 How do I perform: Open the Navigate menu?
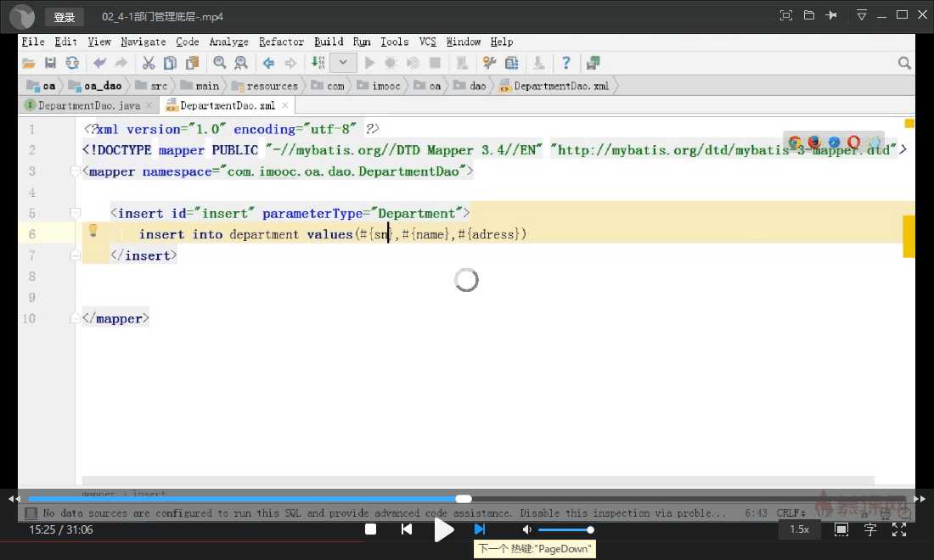(143, 42)
